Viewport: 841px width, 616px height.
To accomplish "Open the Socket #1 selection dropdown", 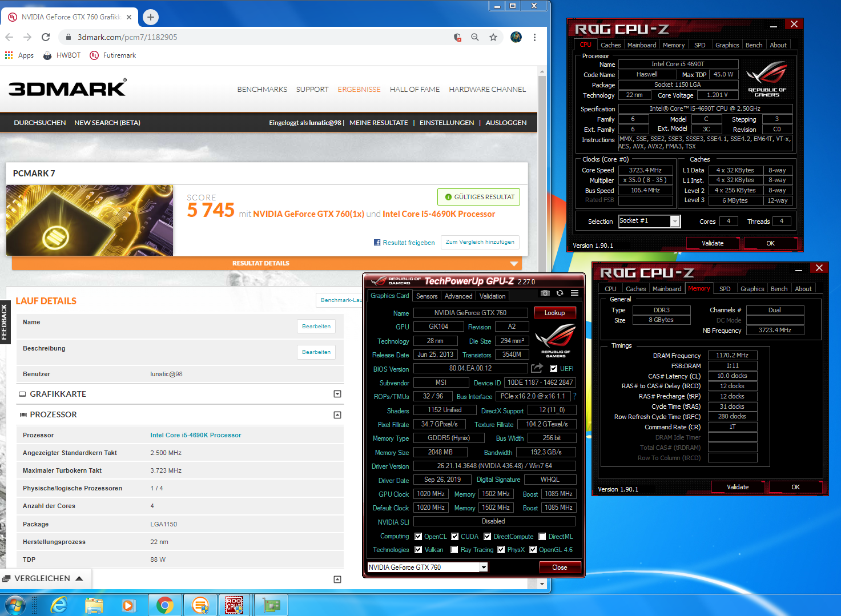I will coord(675,221).
